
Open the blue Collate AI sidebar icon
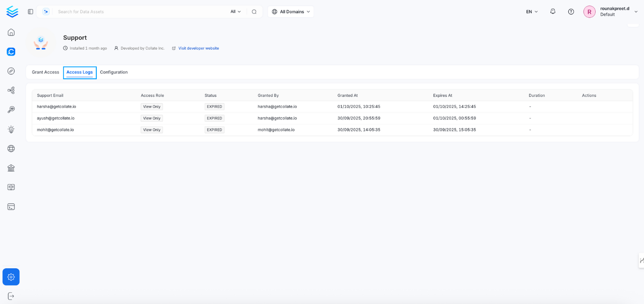tap(11, 51)
